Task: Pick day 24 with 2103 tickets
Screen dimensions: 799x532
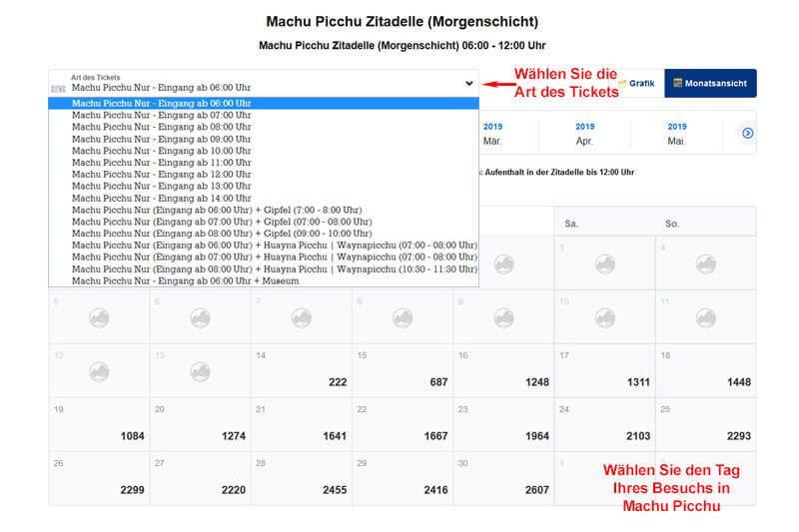Action: 605,424
